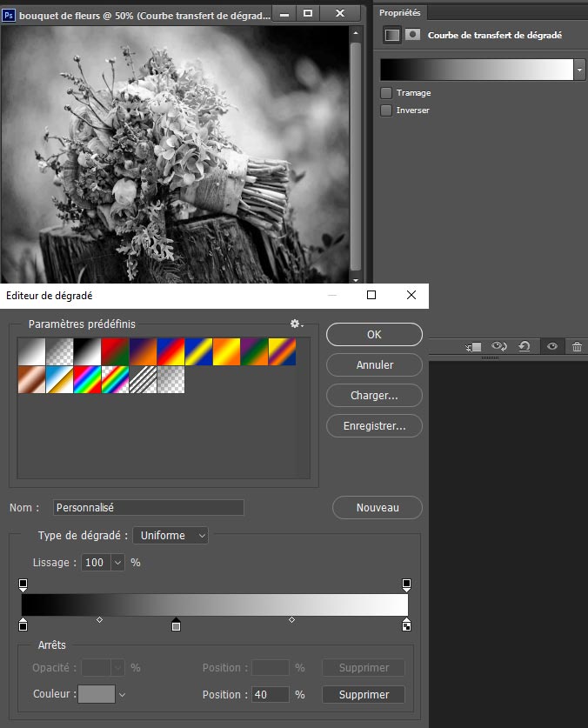
Task: Click the adjustment icon beside the mask icon
Action: (x=392, y=35)
